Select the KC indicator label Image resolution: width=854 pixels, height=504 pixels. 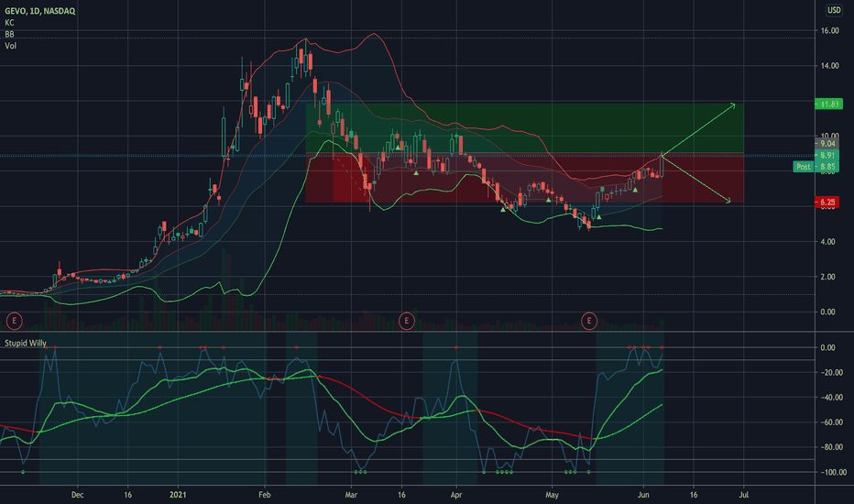tap(9, 23)
